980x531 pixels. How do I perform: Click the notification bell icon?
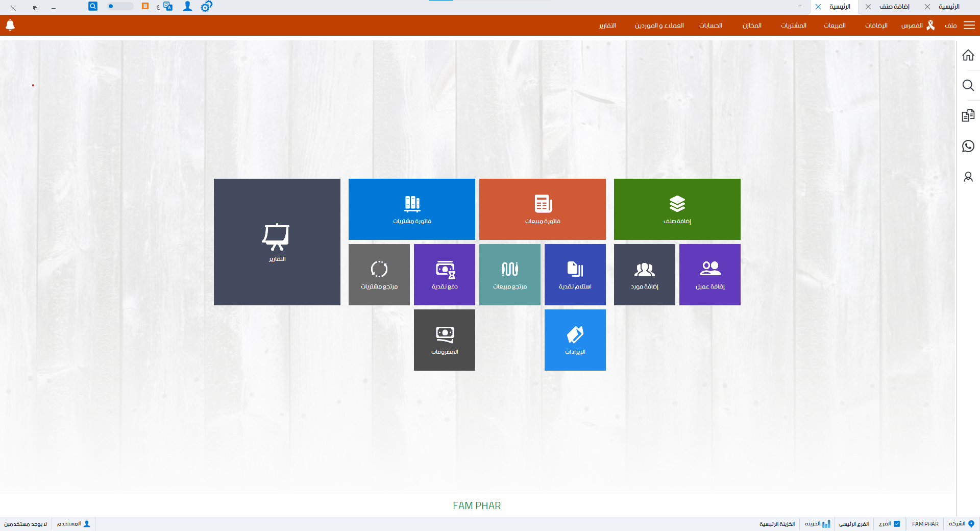point(10,25)
